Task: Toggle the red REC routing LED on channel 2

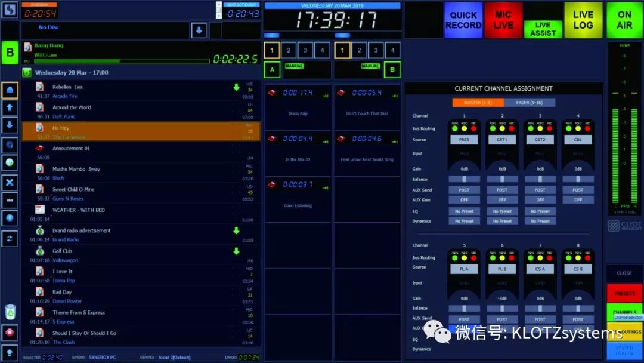Action: (x=512, y=129)
